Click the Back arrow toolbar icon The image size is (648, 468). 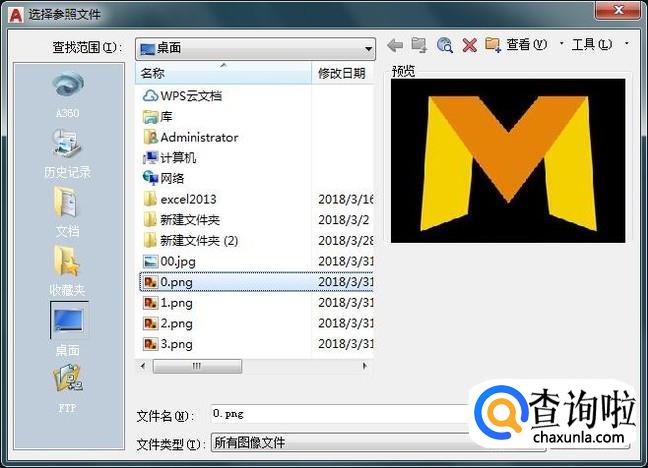click(x=395, y=45)
